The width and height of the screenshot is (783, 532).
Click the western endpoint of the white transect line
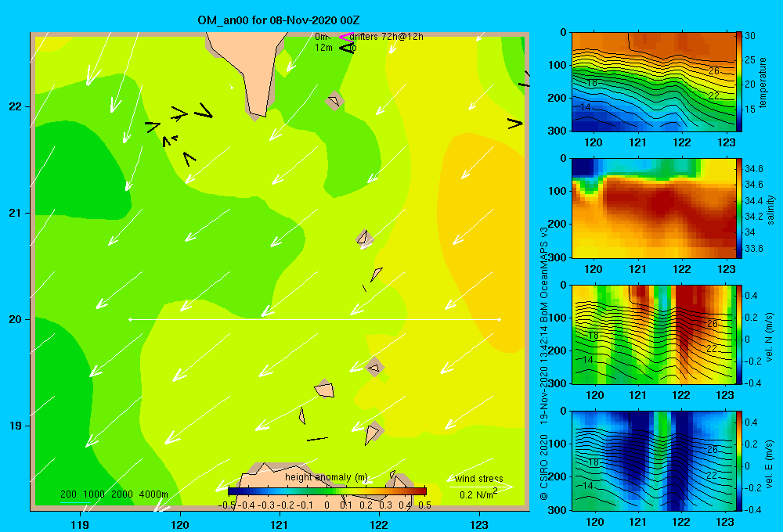(130, 319)
